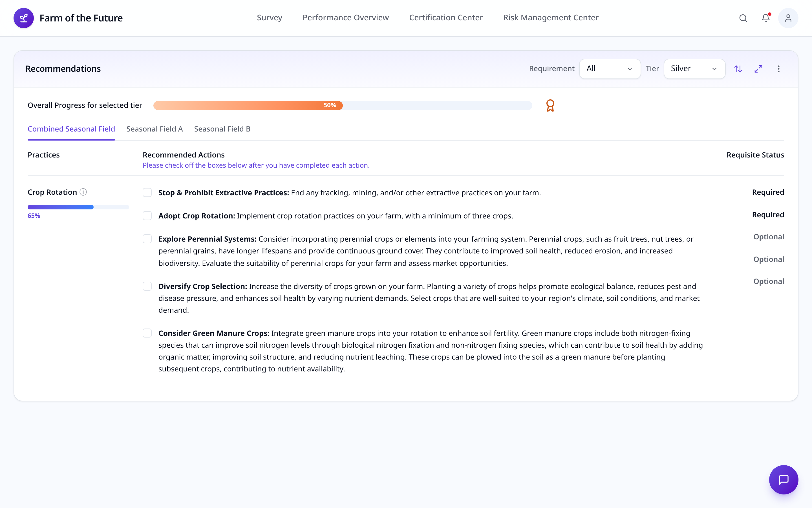Click the orange award ribbon icon

click(550, 106)
